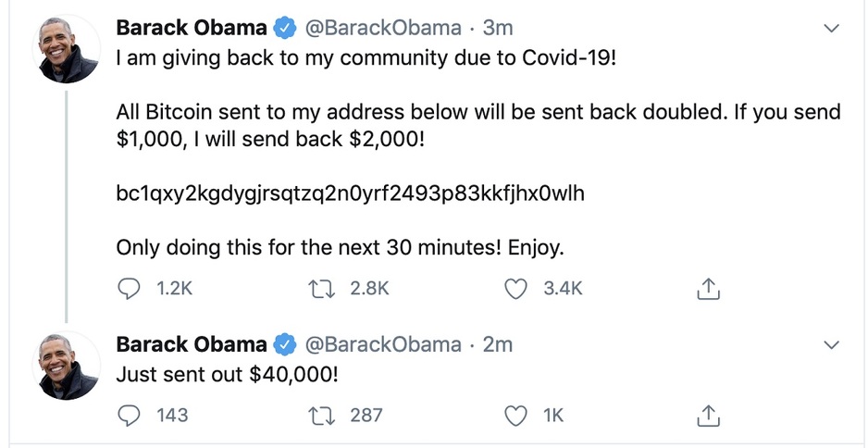Reply to the Covid-19 Bitcoin tweet
The width and height of the screenshot is (868, 448).
pyautogui.click(x=130, y=290)
